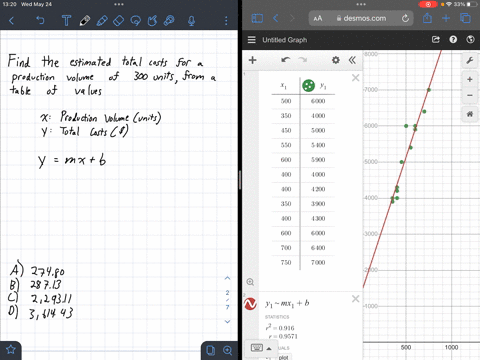
Task: Open the Desmos language globe menu
Action: point(470,40)
